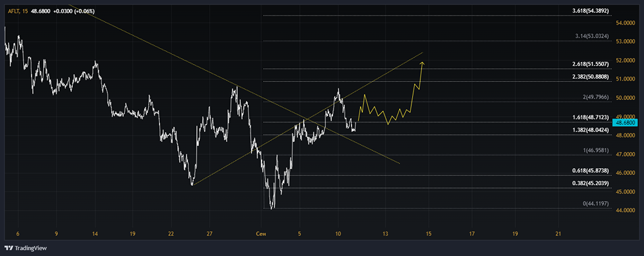Select the 3.618(54.3892) Fibonacci label

point(590,11)
